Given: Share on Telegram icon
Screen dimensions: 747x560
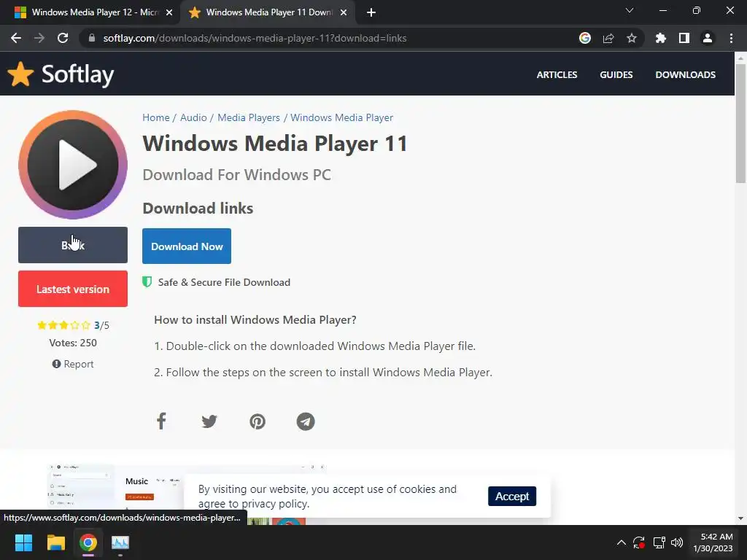Looking at the screenshot, I should pos(306,421).
